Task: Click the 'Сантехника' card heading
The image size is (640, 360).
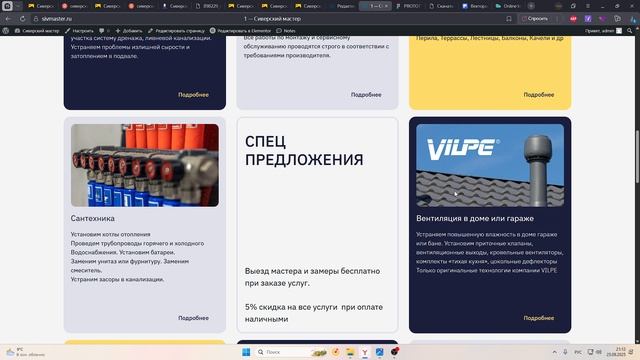Action: pos(93,218)
